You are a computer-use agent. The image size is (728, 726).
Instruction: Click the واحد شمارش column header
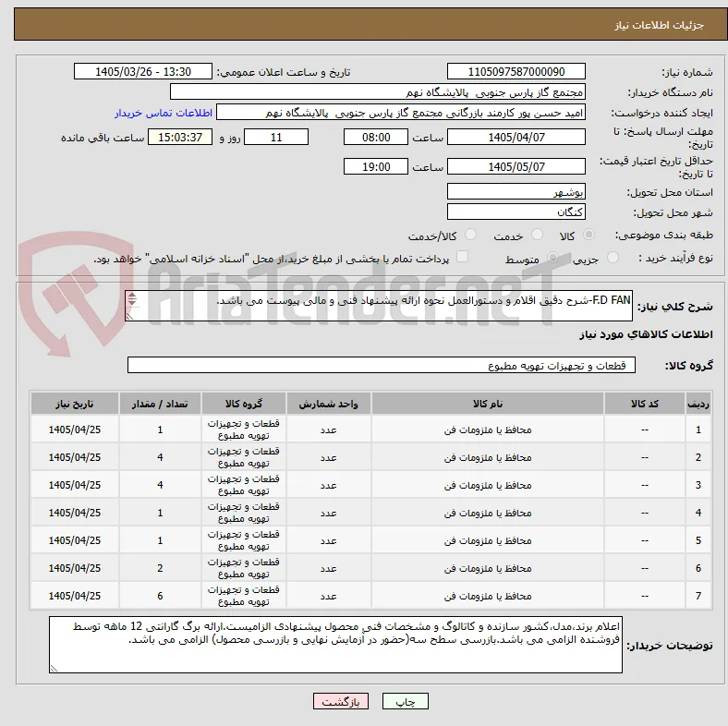tap(328, 404)
